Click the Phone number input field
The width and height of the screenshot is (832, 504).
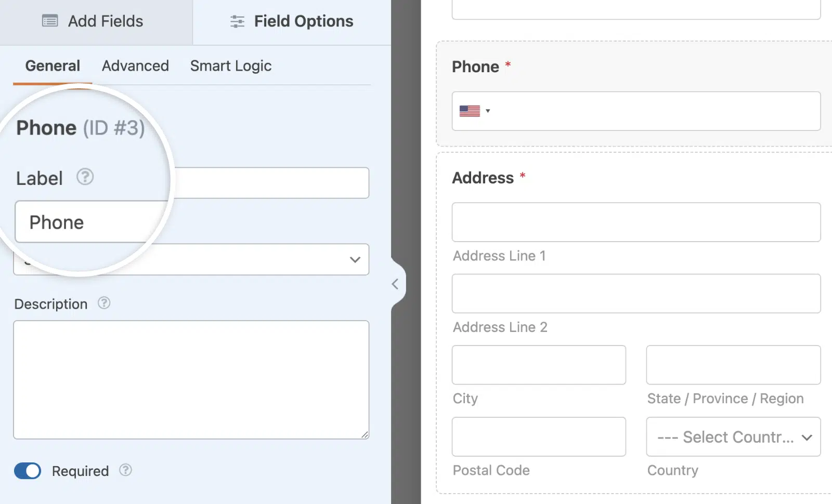point(636,111)
